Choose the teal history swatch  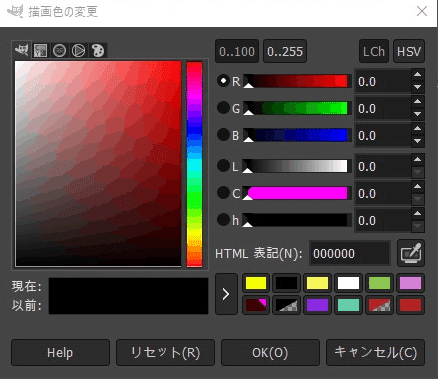point(348,305)
